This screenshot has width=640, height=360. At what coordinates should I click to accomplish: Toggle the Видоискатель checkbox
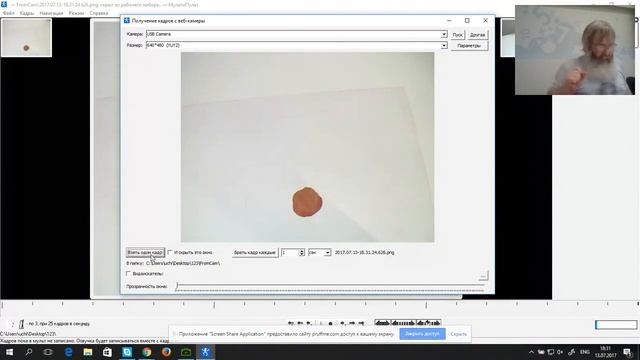(128, 273)
